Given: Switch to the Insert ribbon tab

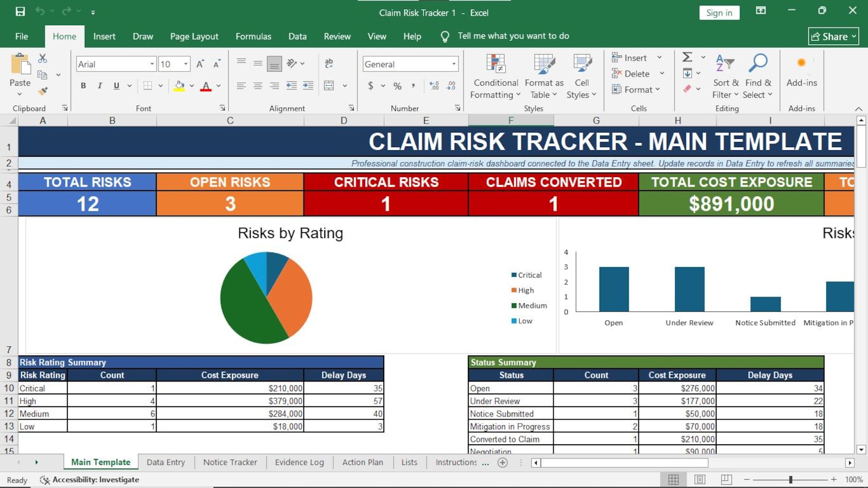Looking at the screenshot, I should click(104, 36).
